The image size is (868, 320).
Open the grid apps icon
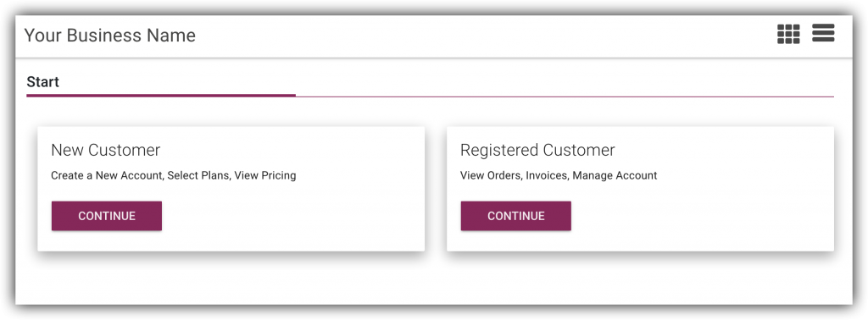click(788, 34)
